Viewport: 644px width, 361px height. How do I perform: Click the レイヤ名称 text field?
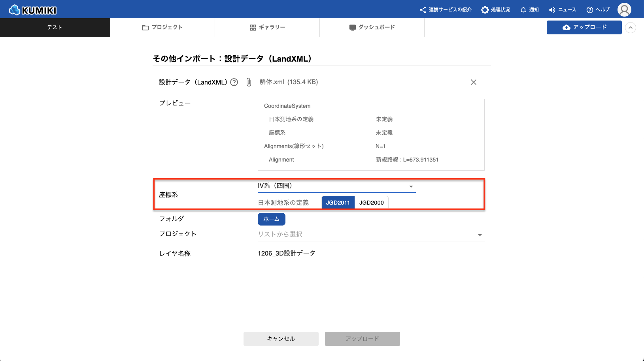click(x=370, y=254)
